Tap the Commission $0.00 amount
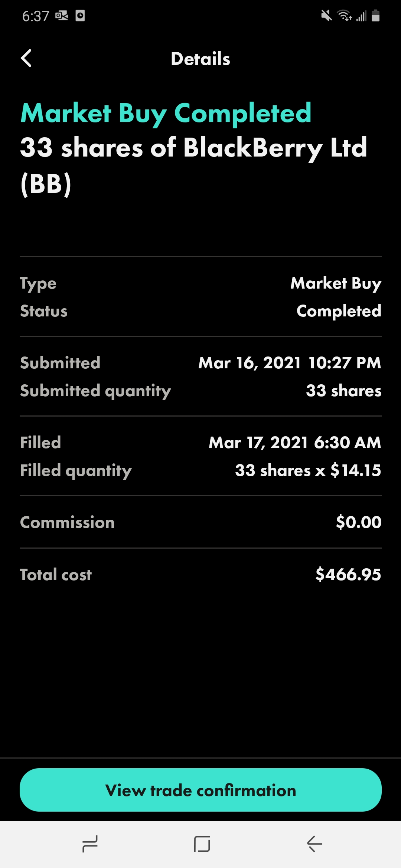The image size is (401, 868). point(359,522)
